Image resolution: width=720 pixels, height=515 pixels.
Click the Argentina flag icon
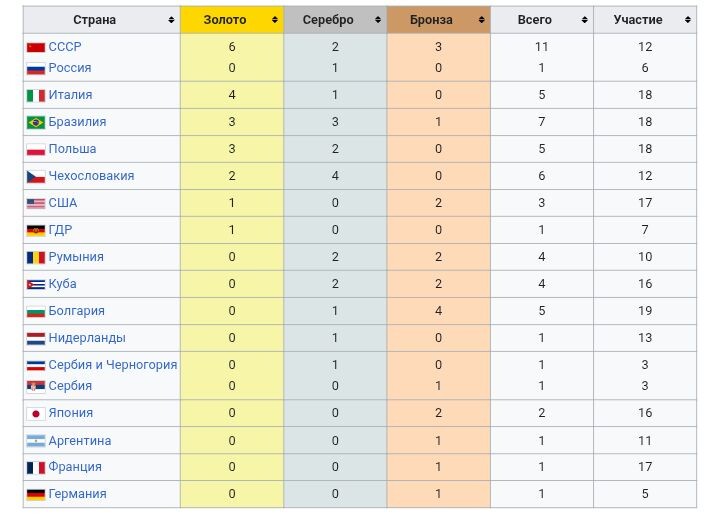[x=36, y=441]
